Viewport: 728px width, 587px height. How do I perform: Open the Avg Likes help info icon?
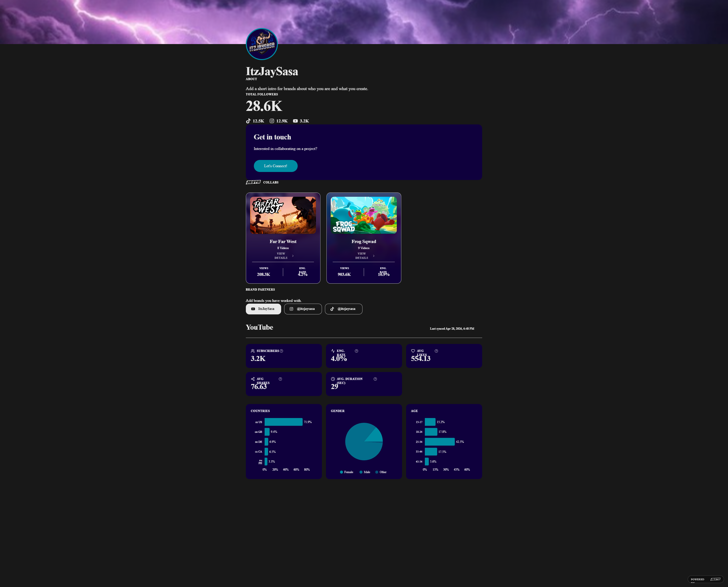click(x=436, y=351)
